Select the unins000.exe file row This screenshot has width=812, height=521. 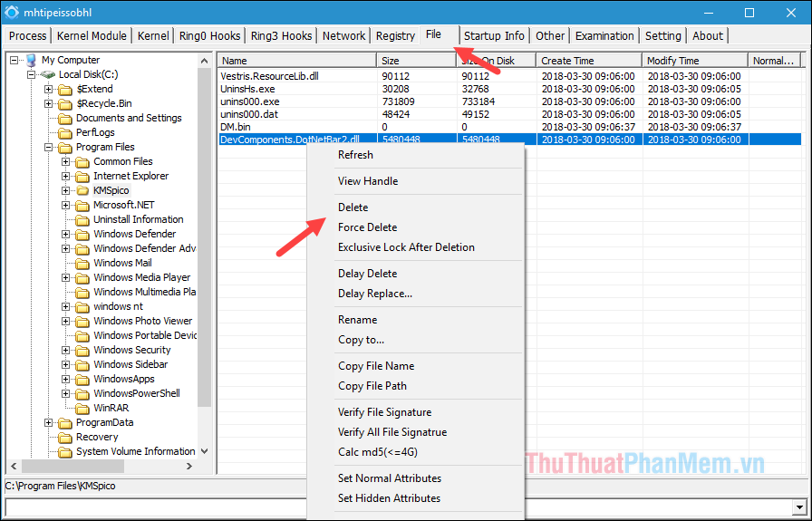point(509,101)
